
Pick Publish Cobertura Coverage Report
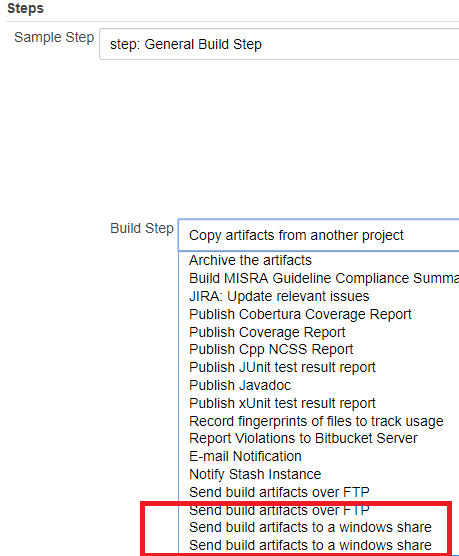tap(319, 314)
